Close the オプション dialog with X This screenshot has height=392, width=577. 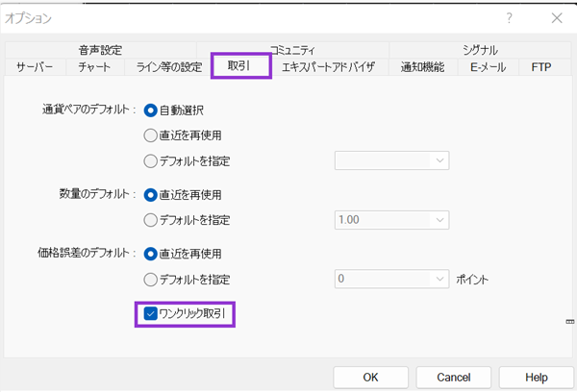pos(557,17)
